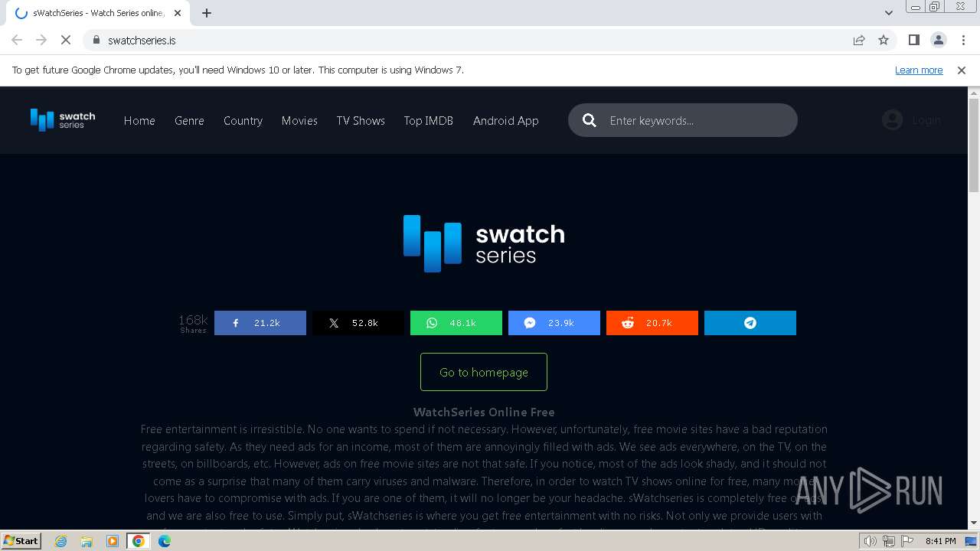The image size is (980, 551).
Task: Click the Facebook share button with 21.2k
Action: [x=260, y=323]
